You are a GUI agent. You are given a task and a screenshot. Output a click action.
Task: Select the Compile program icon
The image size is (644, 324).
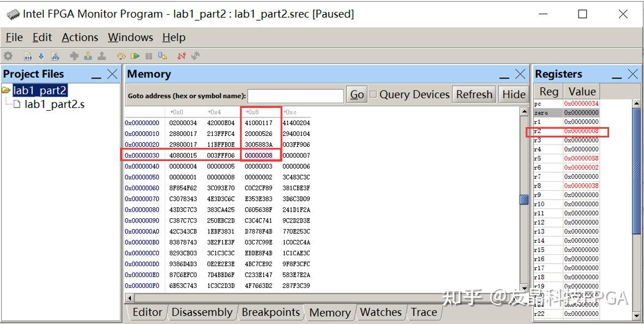tap(28, 55)
